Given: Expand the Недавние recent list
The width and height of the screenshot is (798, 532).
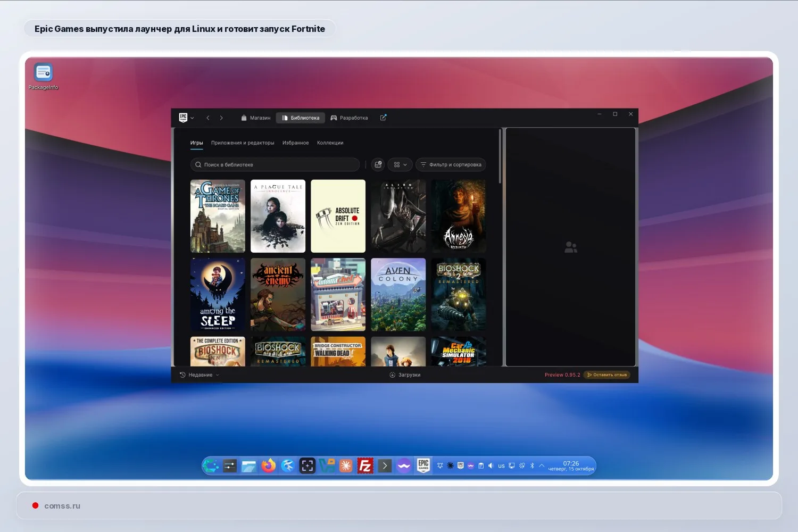Looking at the screenshot, I should click(199, 375).
